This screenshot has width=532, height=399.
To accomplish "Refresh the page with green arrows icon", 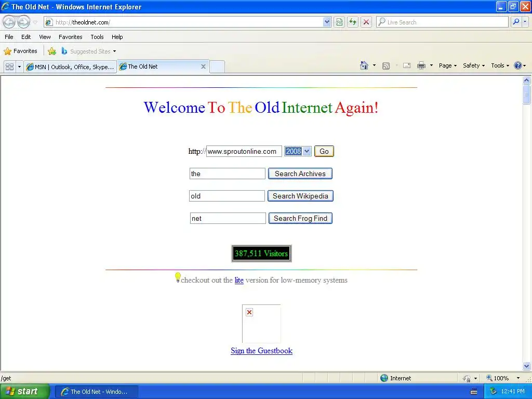I will (x=353, y=22).
